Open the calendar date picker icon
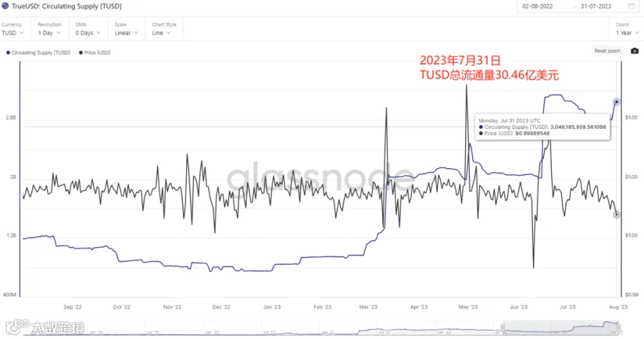Image resolution: width=644 pixels, height=340 pixels. point(631,6)
